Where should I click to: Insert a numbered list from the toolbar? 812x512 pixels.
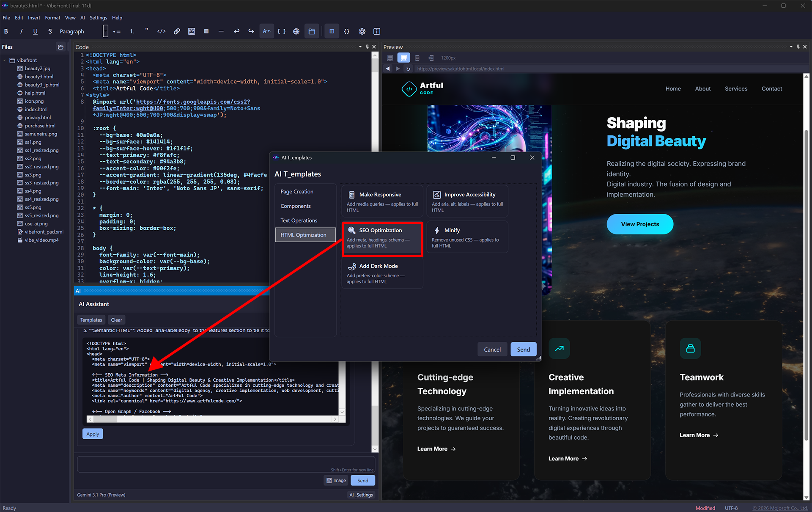point(132,31)
